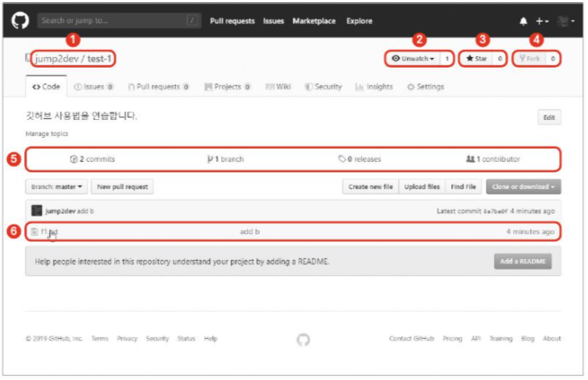Open Privacy link in footer
Viewport: 588px width, 380px height.
[x=127, y=339]
